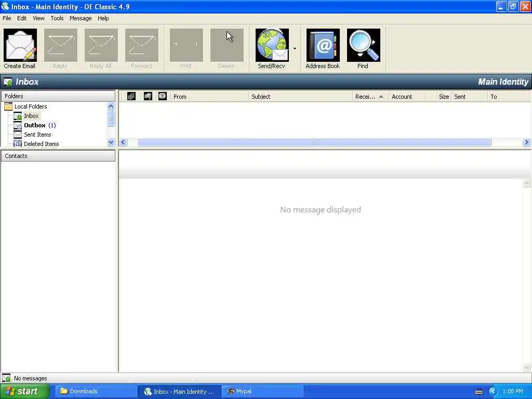Select the Inbox folder label
532x399 pixels.
pos(31,116)
